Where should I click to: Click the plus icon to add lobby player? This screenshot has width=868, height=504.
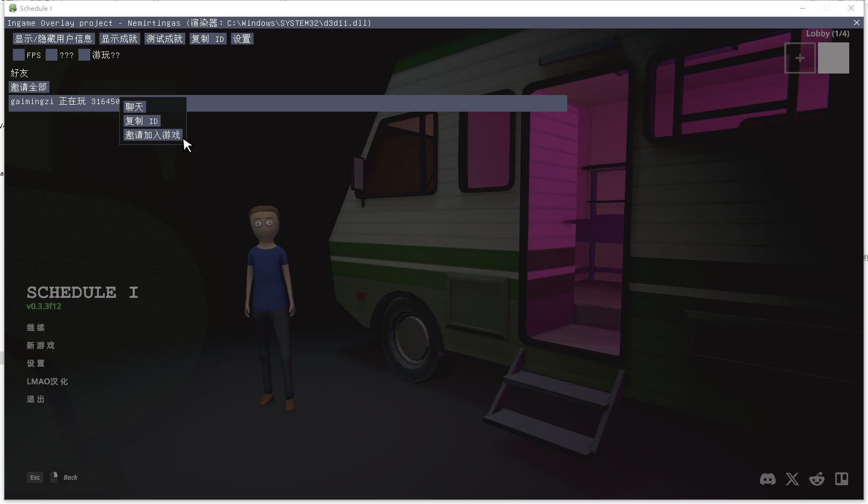[x=800, y=58]
